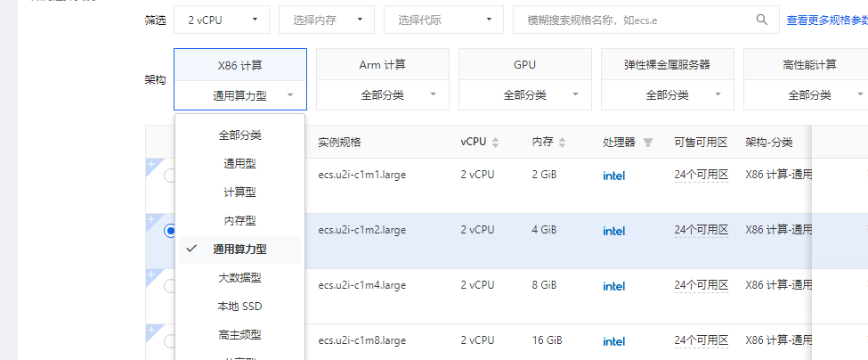
Task: Switch to the GPU architecture tab
Action: [525, 65]
